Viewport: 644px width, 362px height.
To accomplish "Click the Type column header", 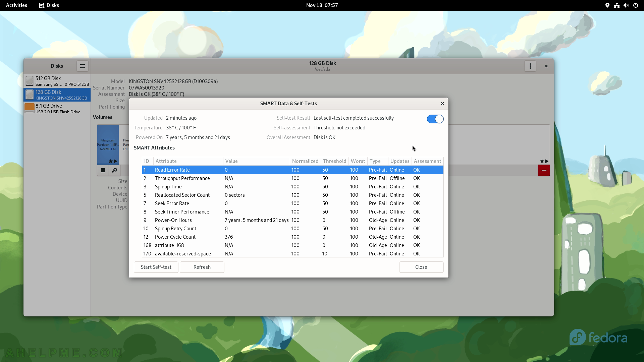I will (x=378, y=161).
